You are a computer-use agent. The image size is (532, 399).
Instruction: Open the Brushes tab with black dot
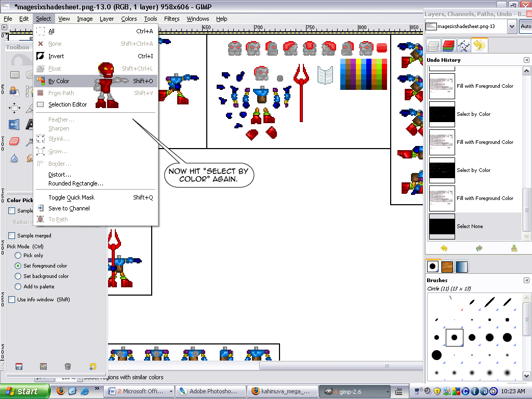point(433,267)
